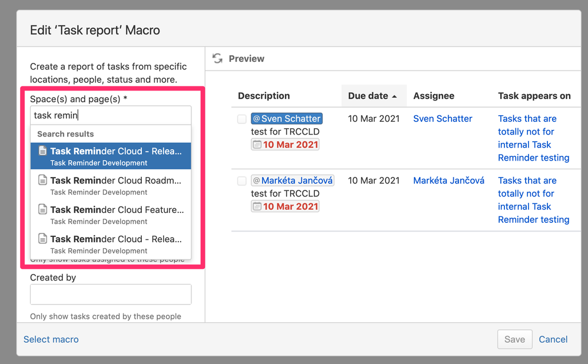
Task: Click page icon beside Task Reminder Cloud Roadmap
Action: (42, 181)
